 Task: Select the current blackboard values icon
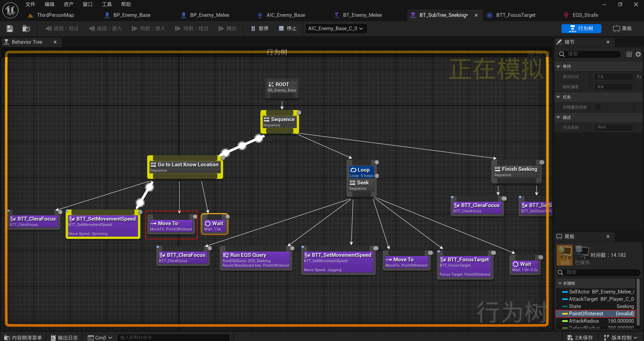coord(565,255)
